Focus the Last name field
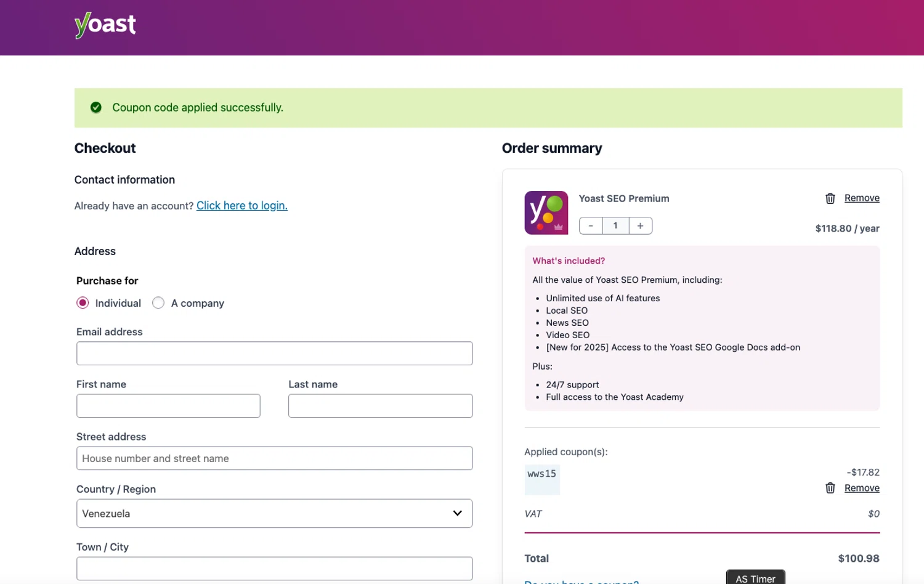 coord(380,406)
